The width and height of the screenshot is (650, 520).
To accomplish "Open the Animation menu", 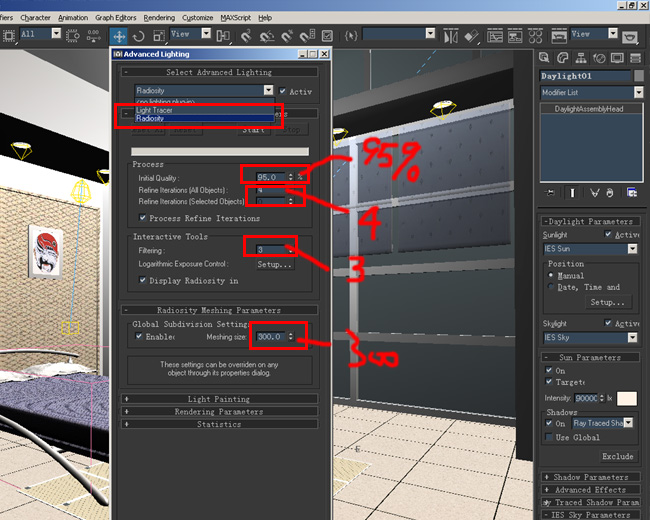I will (73, 18).
